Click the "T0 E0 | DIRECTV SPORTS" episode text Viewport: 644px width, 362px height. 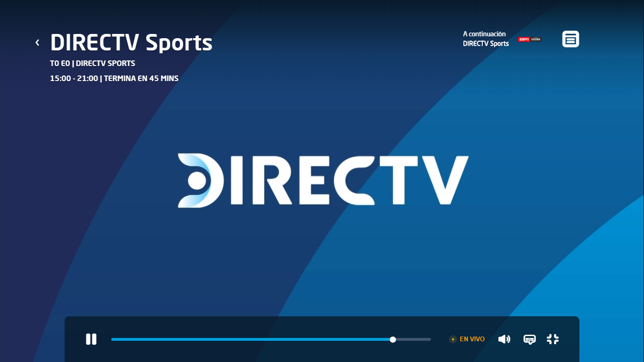pos(92,63)
